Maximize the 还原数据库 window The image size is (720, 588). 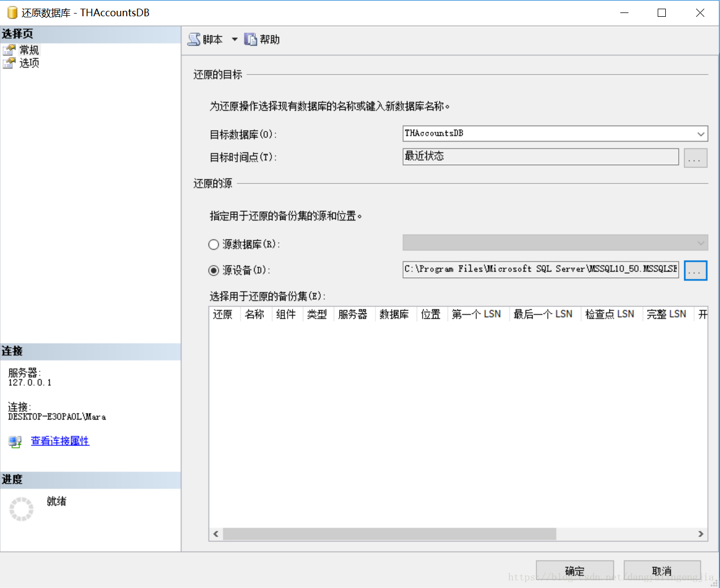click(x=661, y=12)
